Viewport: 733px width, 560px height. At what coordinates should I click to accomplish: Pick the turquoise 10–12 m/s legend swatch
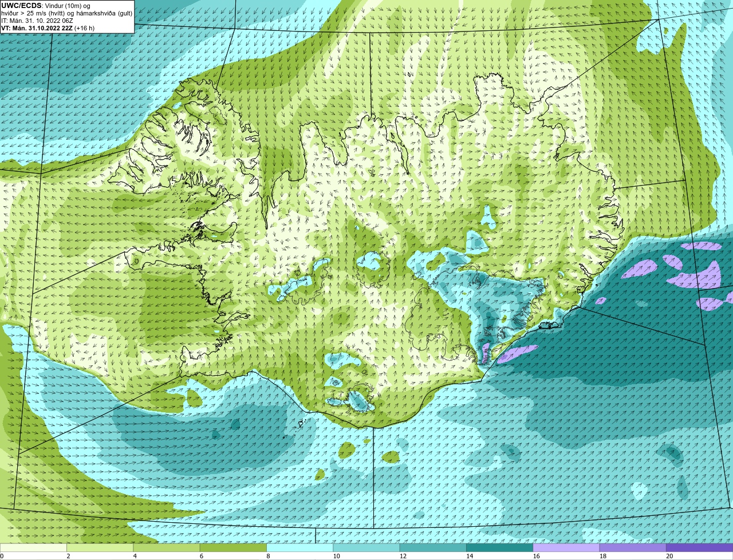366,548
